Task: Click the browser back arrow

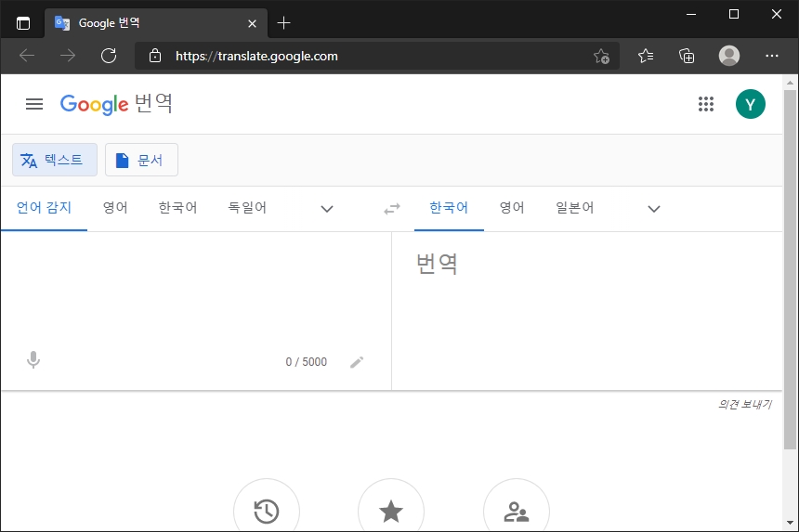Action: point(27,56)
